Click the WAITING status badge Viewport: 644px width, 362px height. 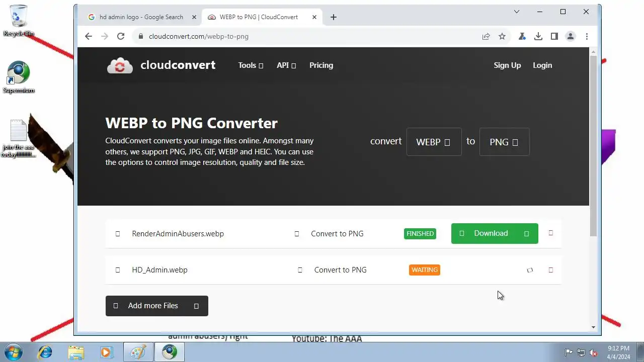(x=425, y=270)
